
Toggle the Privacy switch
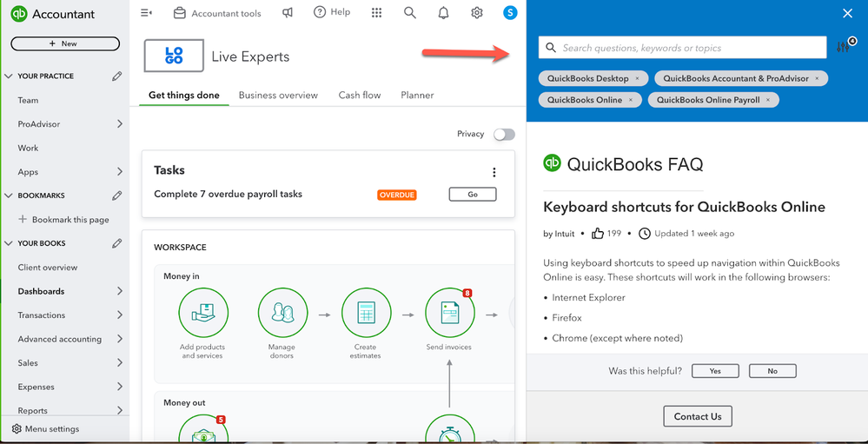point(504,134)
